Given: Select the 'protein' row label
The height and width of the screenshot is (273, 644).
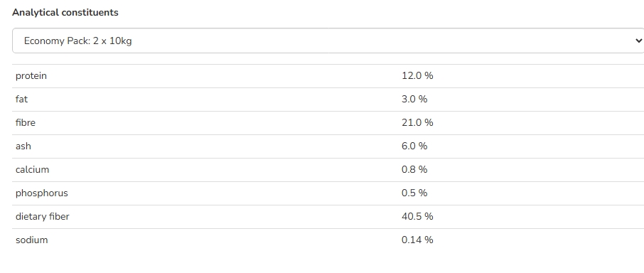Looking at the screenshot, I should pos(31,76).
